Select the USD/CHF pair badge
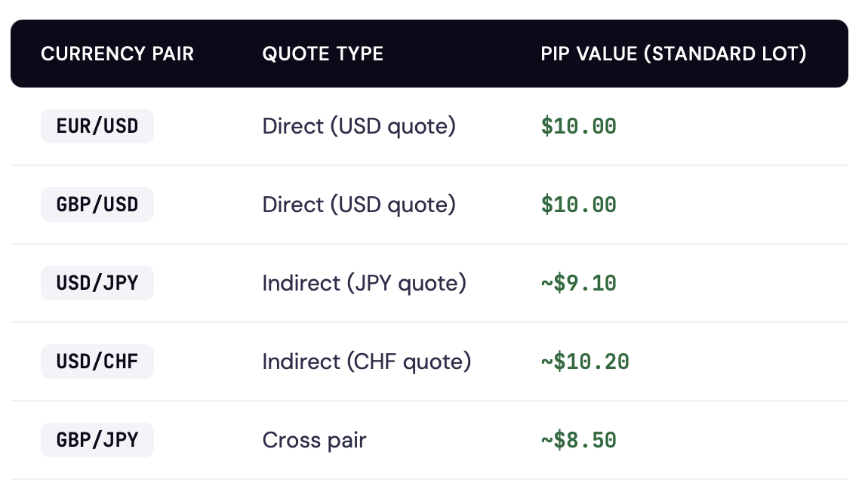The image size is (868, 486). tap(97, 362)
